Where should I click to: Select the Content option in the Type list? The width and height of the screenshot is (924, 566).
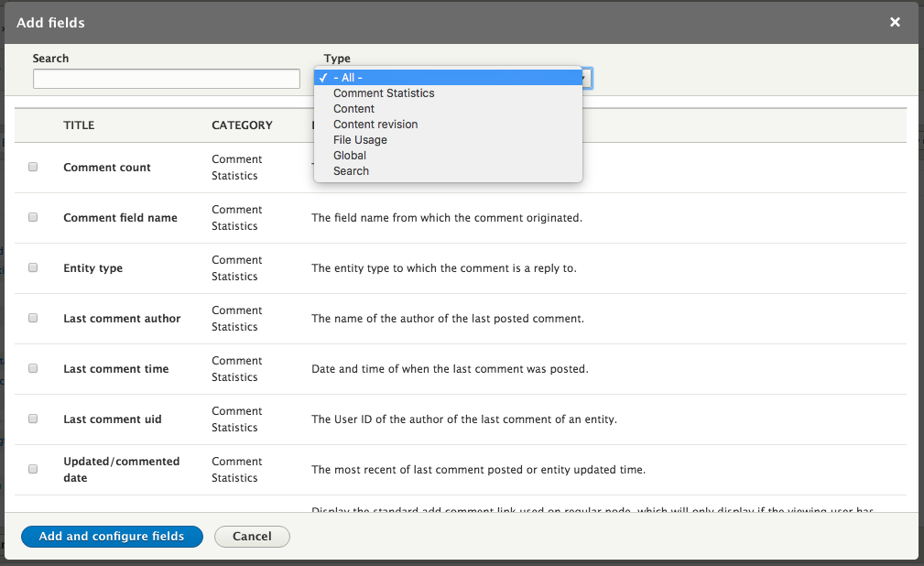(353, 109)
